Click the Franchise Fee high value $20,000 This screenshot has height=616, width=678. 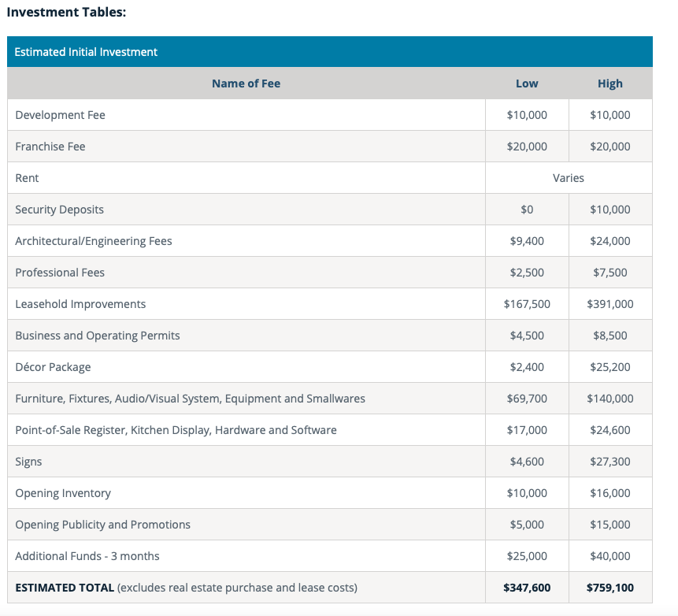pos(610,147)
